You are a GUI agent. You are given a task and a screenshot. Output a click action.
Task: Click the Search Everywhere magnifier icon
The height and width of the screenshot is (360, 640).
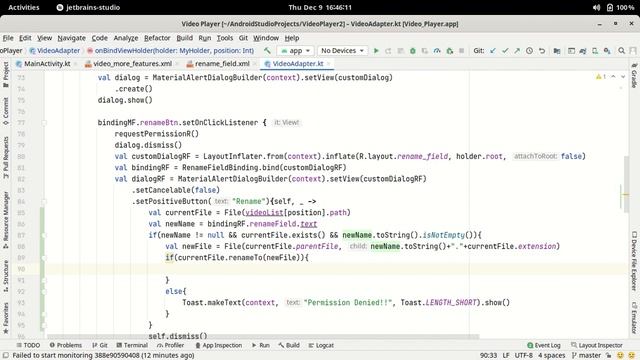tap(622, 51)
